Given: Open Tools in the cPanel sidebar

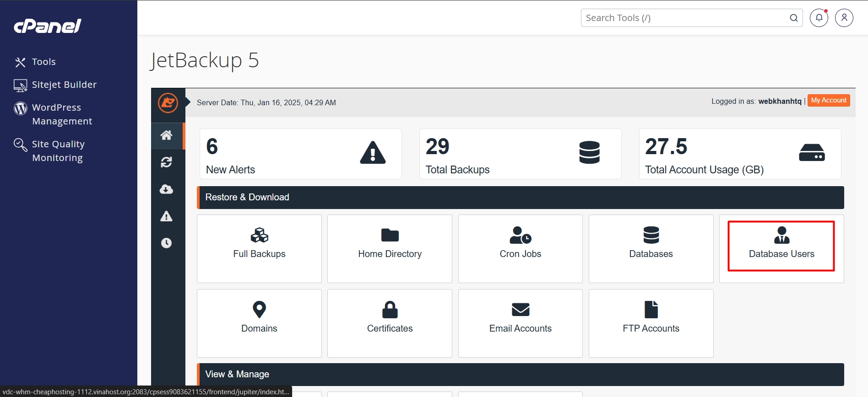Looking at the screenshot, I should pos(43,62).
